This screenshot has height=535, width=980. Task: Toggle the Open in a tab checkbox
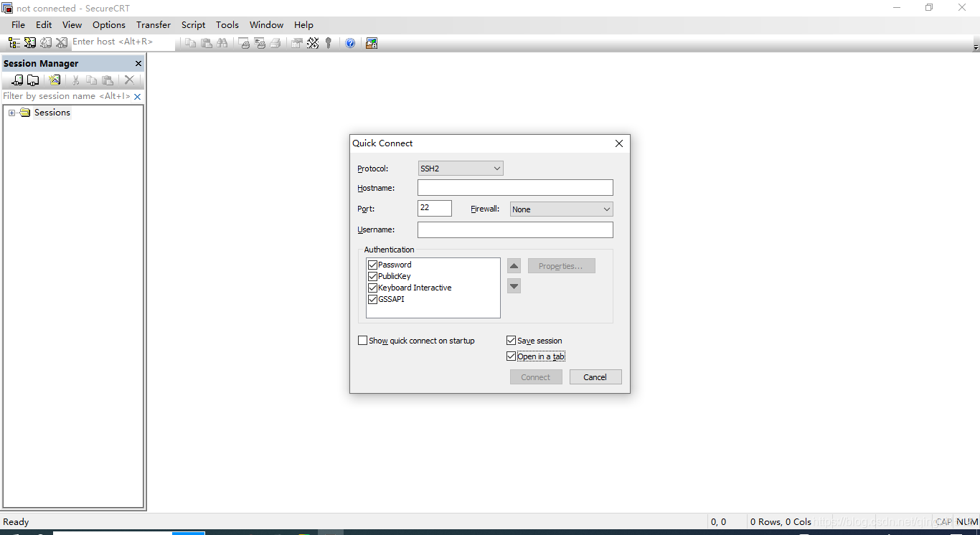(511, 356)
